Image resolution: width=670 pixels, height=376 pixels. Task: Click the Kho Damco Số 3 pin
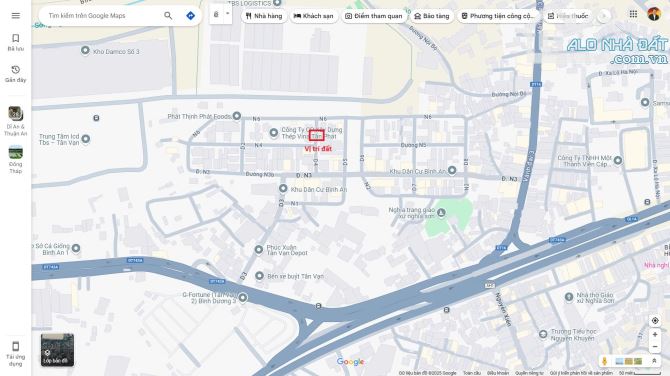[85, 51]
